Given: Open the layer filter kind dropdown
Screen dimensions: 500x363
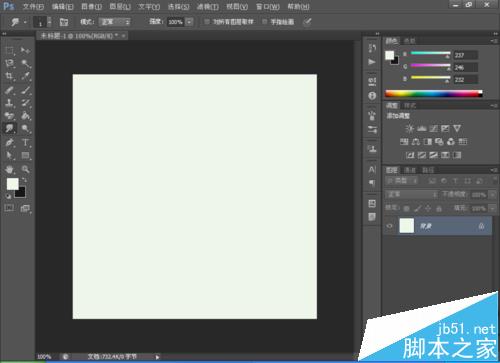Looking at the screenshot, I should pyautogui.click(x=402, y=181).
